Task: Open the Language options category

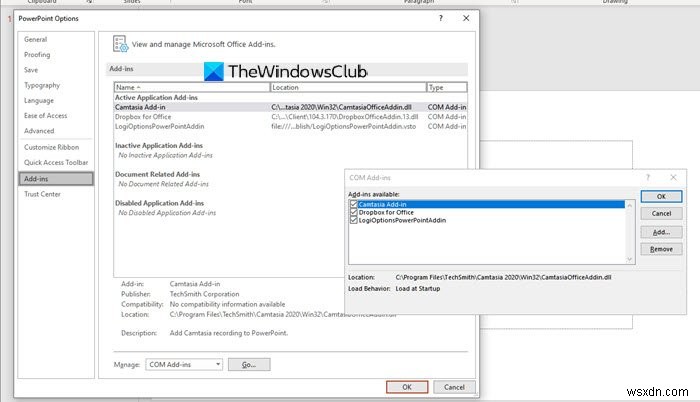Action: [39, 100]
